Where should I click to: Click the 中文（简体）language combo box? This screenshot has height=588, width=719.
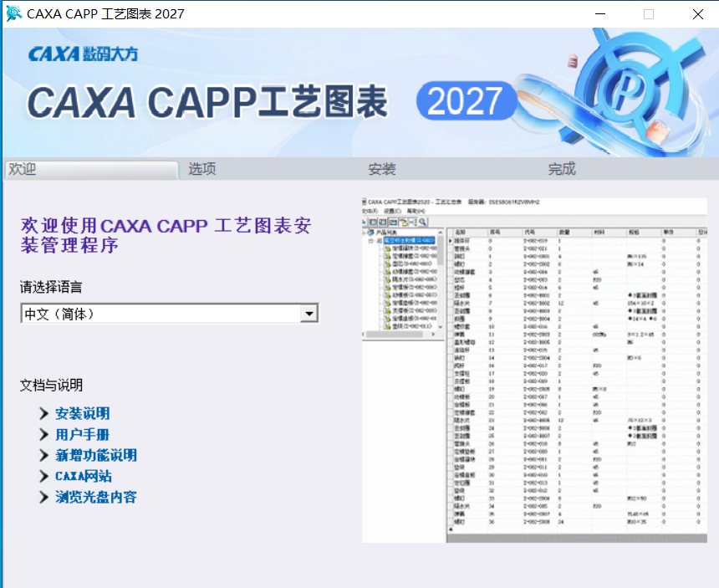[169, 314]
